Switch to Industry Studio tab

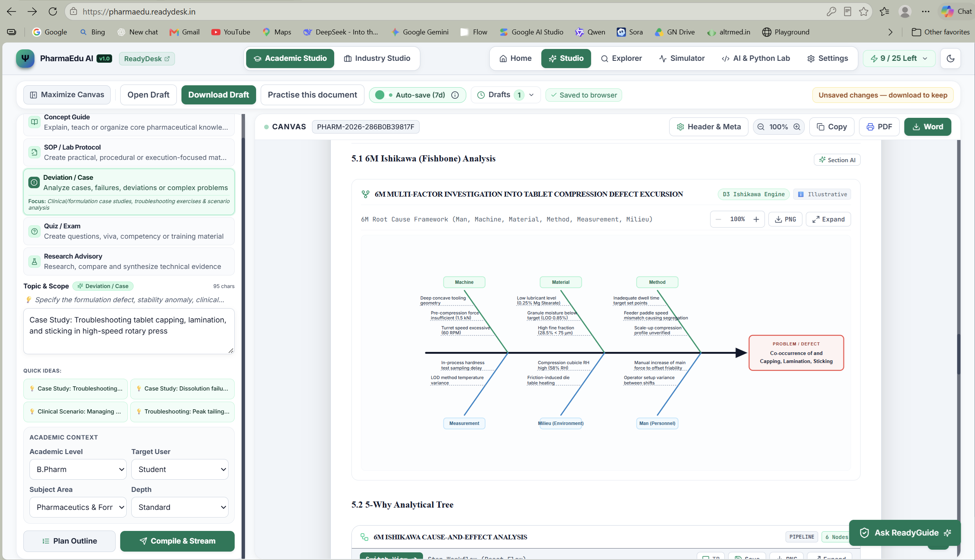(377, 59)
